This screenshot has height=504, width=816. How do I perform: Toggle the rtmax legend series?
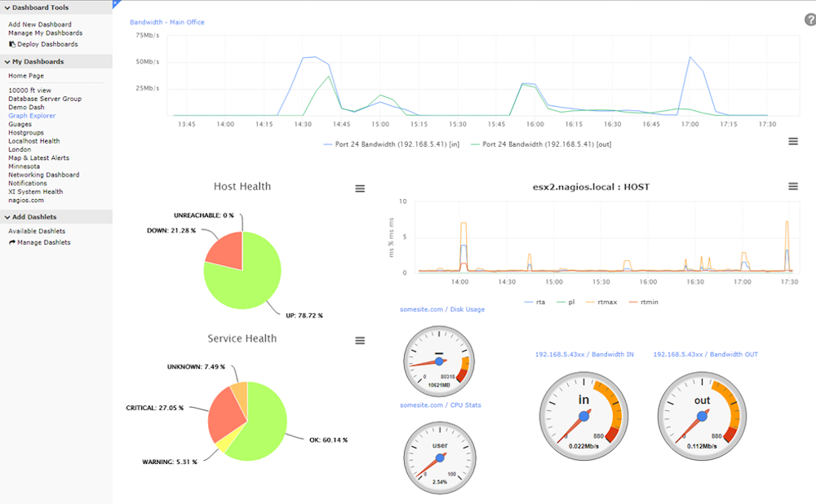coord(601,303)
